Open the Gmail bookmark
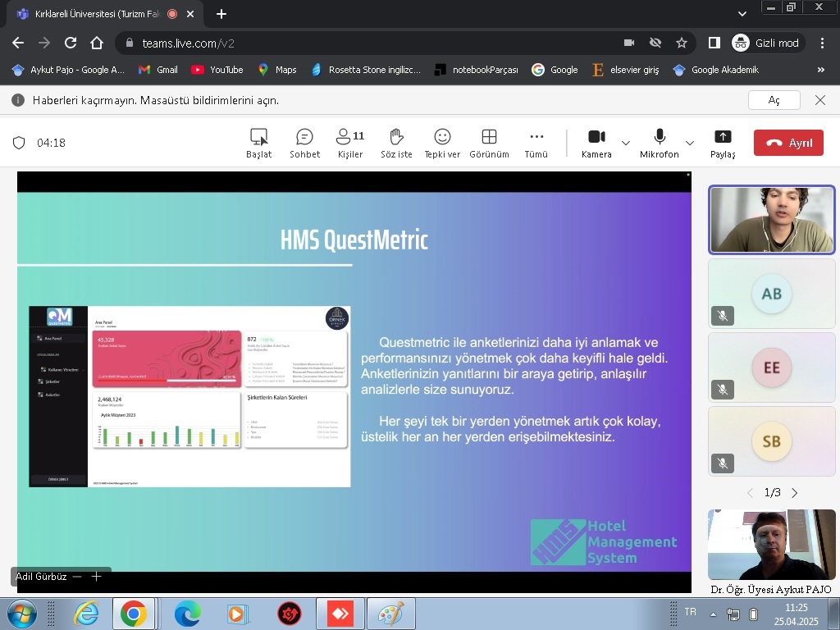The height and width of the screenshot is (630, 840). (158, 70)
